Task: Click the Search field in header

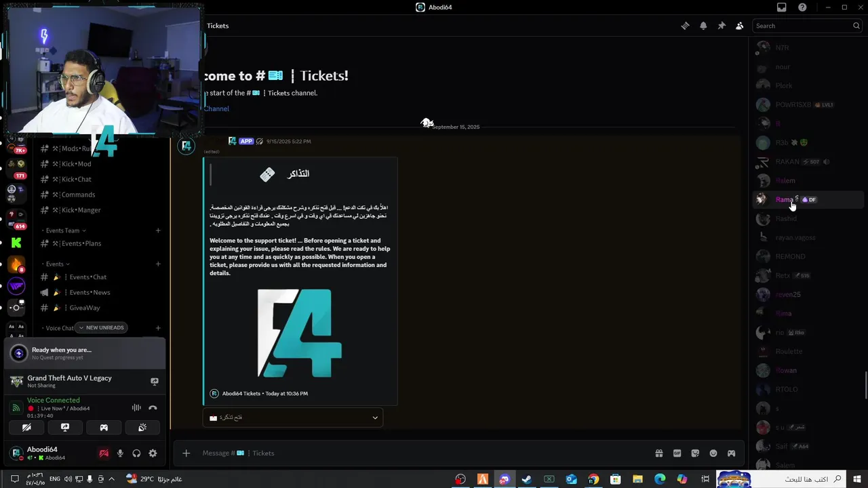Action: [806, 26]
